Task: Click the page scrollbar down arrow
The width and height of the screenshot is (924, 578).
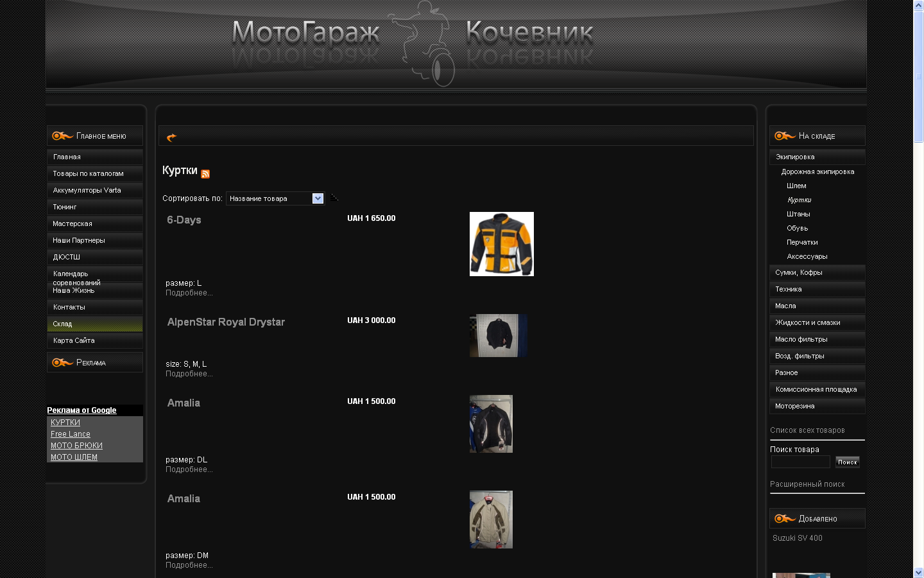Action: [918, 572]
